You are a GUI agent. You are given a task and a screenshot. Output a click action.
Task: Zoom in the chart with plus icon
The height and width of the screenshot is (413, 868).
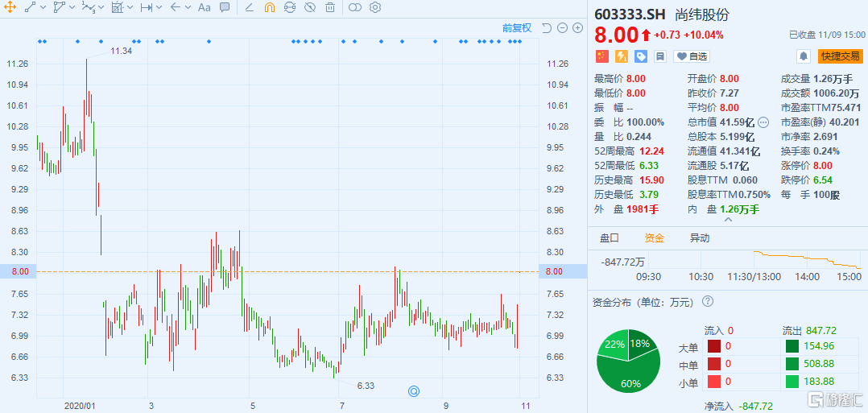point(577,27)
